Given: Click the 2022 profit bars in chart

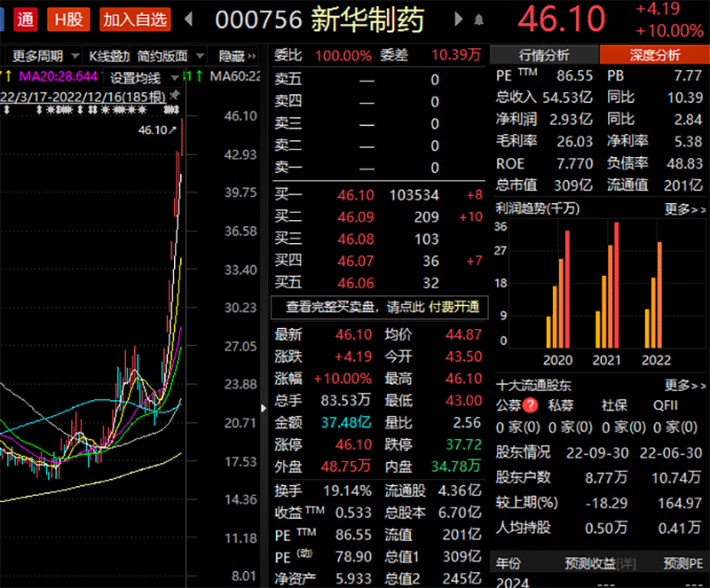Looking at the screenshot, I should click(x=653, y=295).
